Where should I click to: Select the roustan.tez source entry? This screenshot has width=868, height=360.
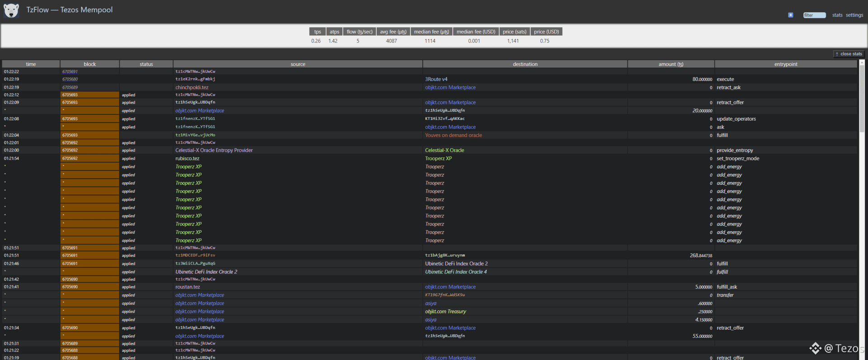pyautogui.click(x=188, y=287)
